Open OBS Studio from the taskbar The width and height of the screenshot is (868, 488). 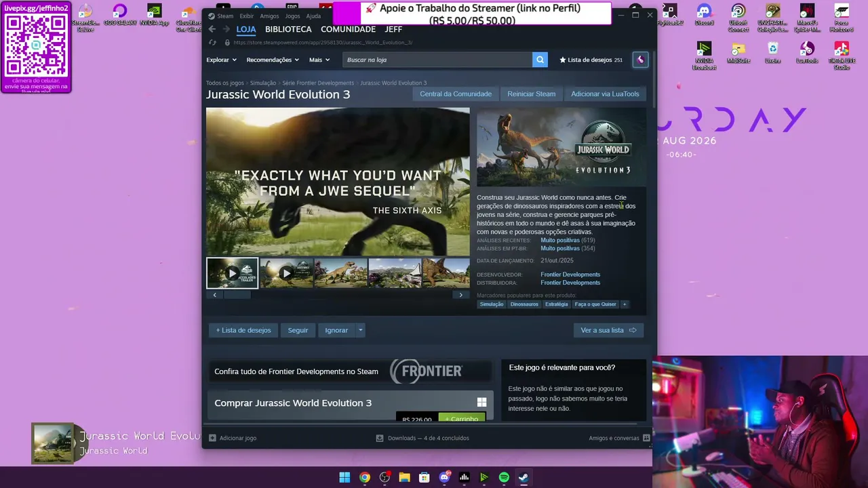tap(384, 477)
